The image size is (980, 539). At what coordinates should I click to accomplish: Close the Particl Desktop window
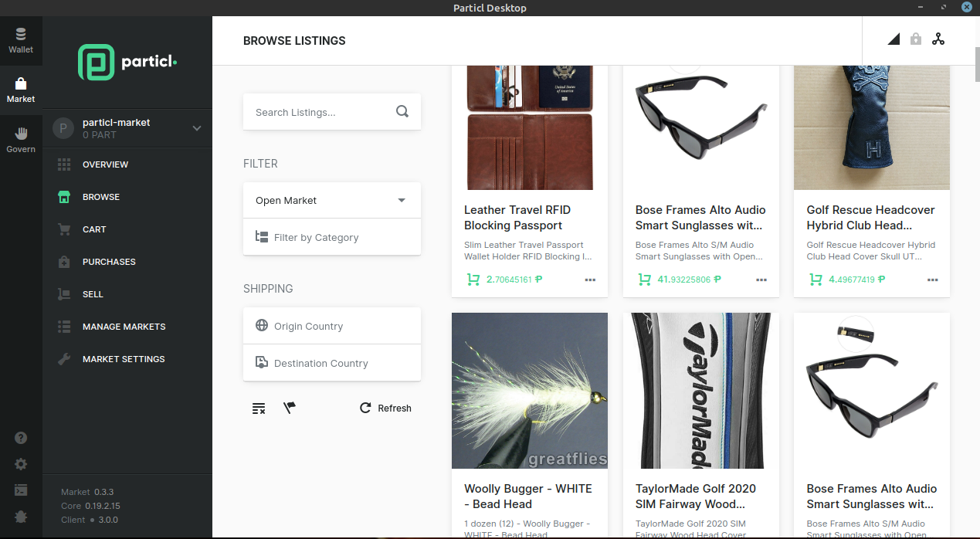click(x=966, y=7)
